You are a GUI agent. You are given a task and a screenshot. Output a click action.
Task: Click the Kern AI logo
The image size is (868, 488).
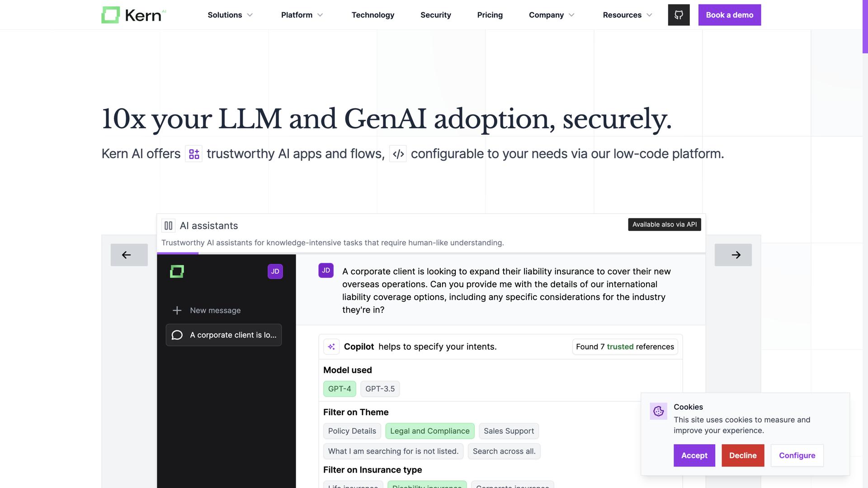[x=133, y=15]
